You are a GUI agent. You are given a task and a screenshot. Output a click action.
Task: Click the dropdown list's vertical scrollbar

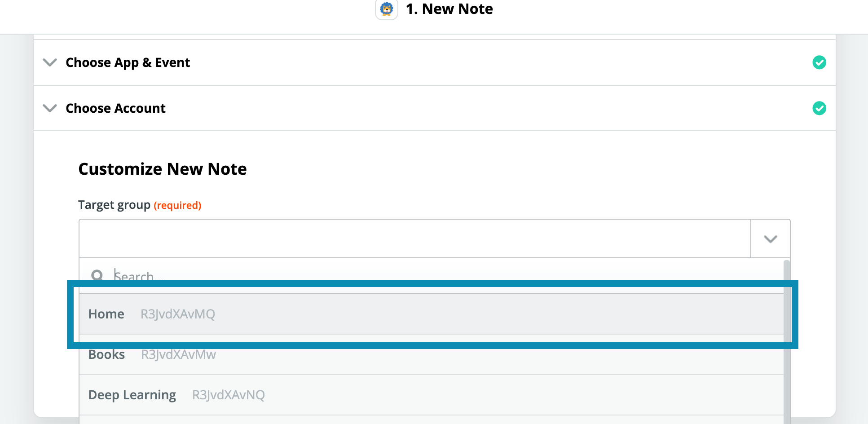coord(786,359)
